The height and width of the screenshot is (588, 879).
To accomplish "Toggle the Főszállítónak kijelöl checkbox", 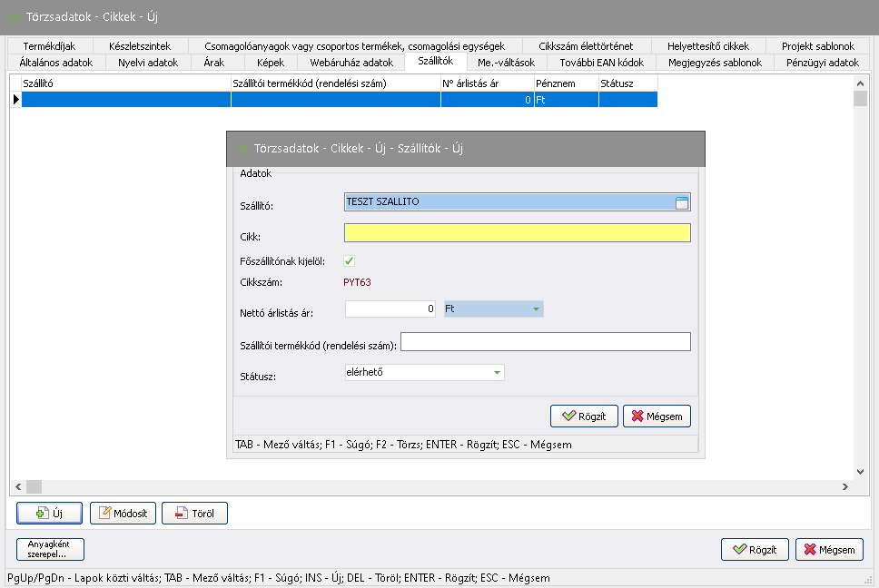I will 350,261.
